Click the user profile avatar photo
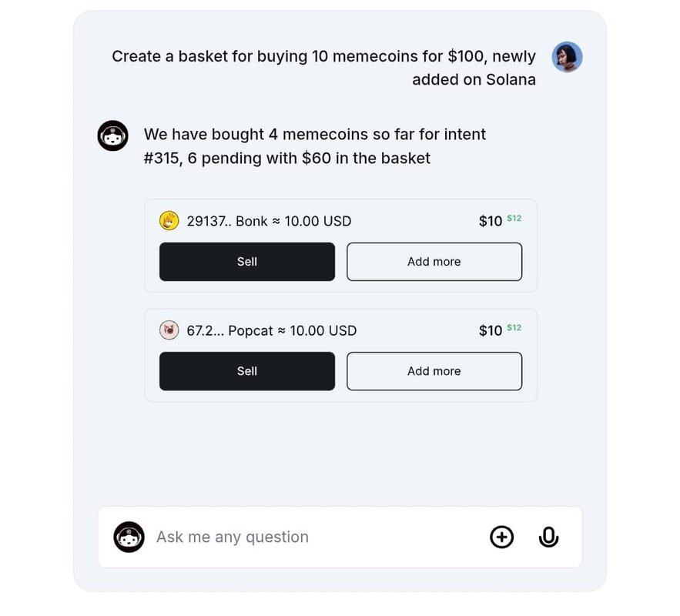The image size is (680, 616). (567, 57)
